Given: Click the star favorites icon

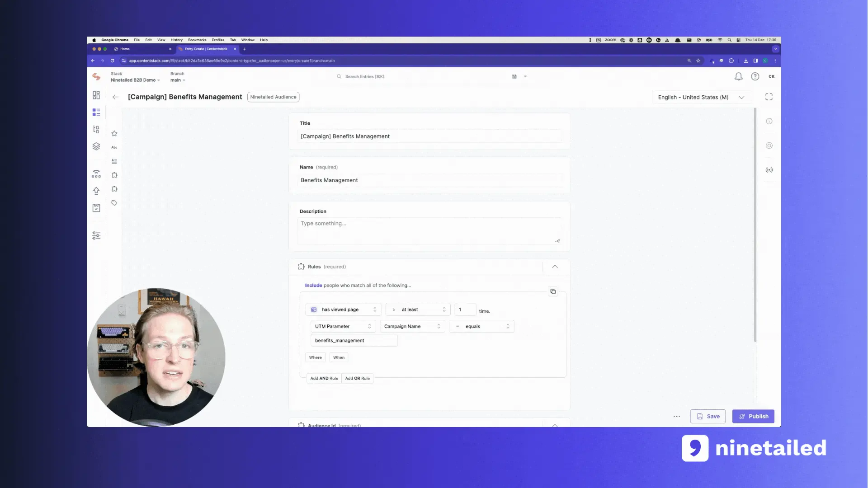Looking at the screenshot, I should tap(114, 133).
